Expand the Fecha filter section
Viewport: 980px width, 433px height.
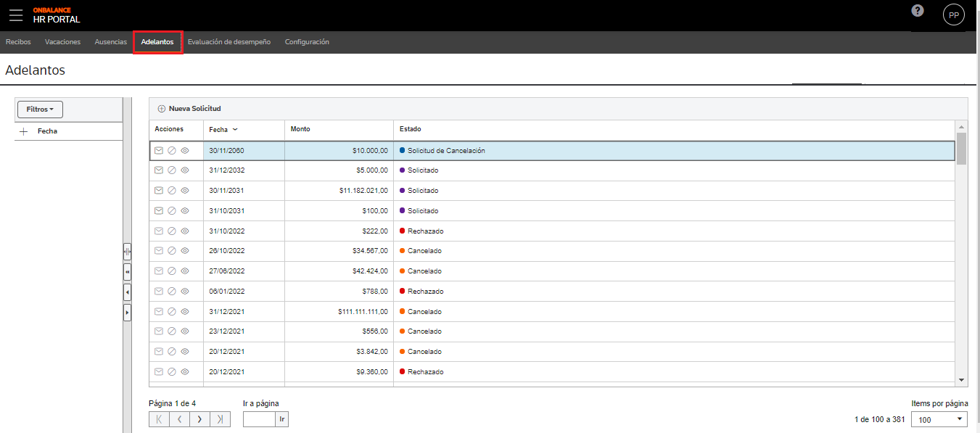tap(23, 131)
